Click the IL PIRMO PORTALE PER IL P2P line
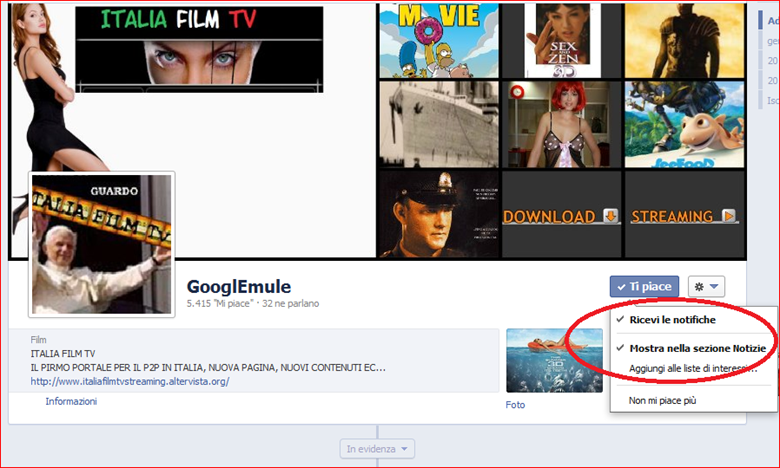Viewport: 780px width, 468px height. tap(208, 368)
